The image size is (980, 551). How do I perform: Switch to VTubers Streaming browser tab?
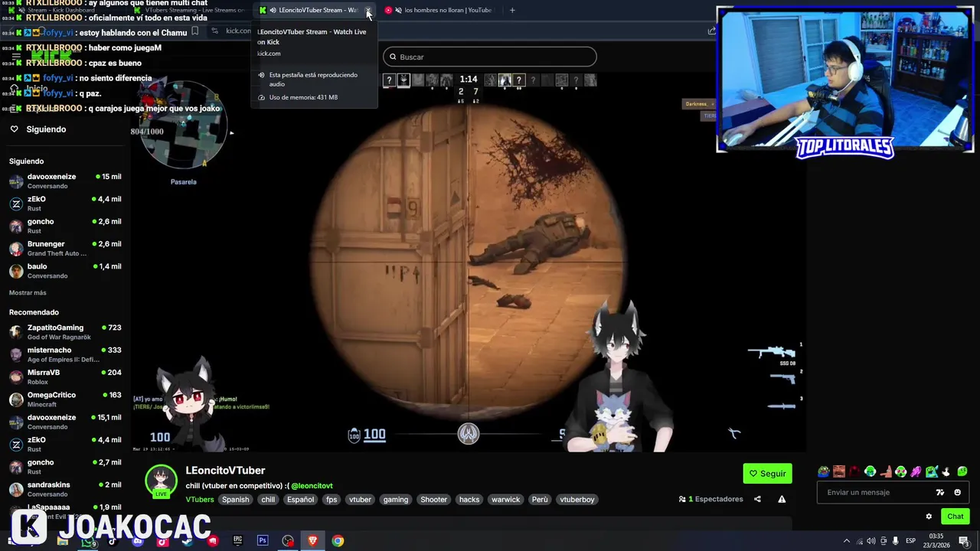[190, 10]
